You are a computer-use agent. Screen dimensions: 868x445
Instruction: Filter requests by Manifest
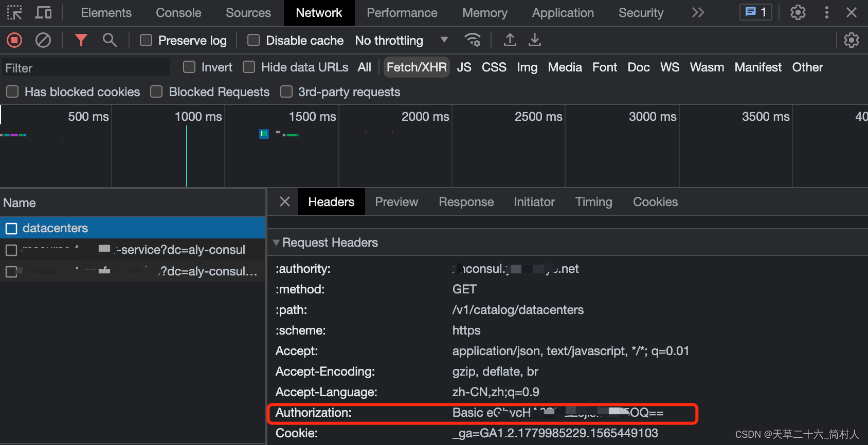click(758, 67)
